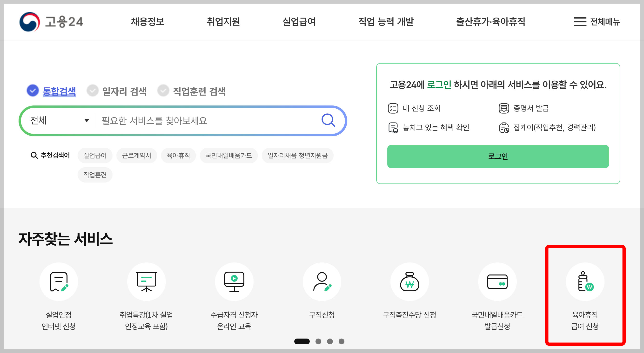Viewport: 644px width, 353px height.
Task: Go to fourth carousel page dot
Action: 342,341
